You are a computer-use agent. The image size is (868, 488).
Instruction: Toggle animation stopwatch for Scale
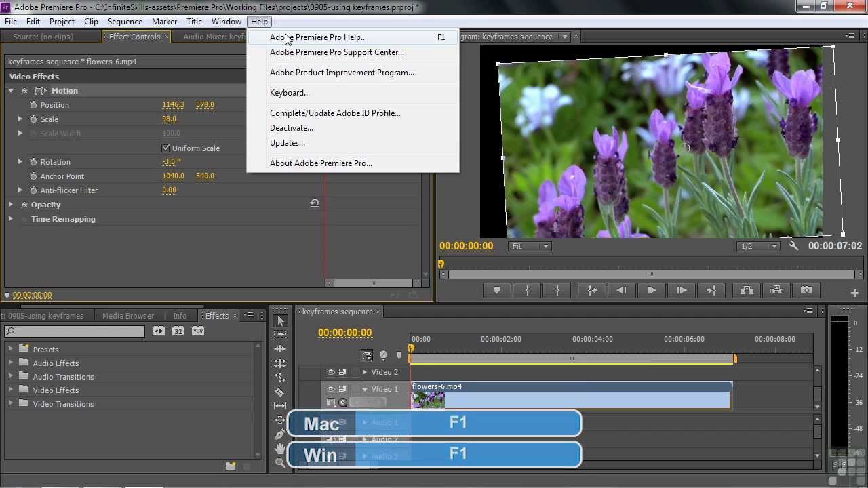coord(33,119)
